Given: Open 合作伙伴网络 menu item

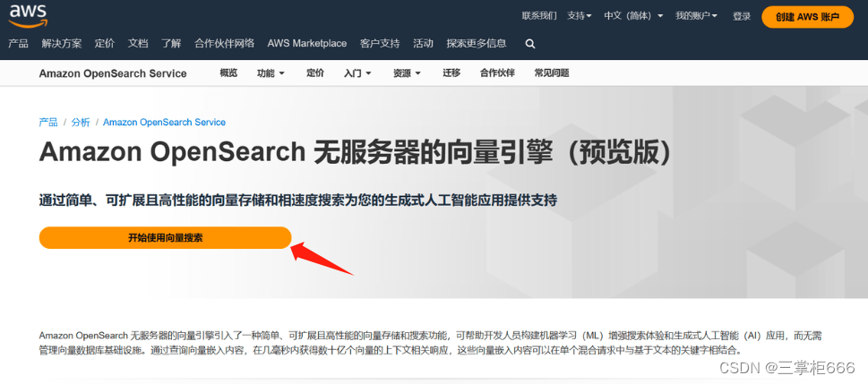Looking at the screenshot, I should tap(224, 43).
